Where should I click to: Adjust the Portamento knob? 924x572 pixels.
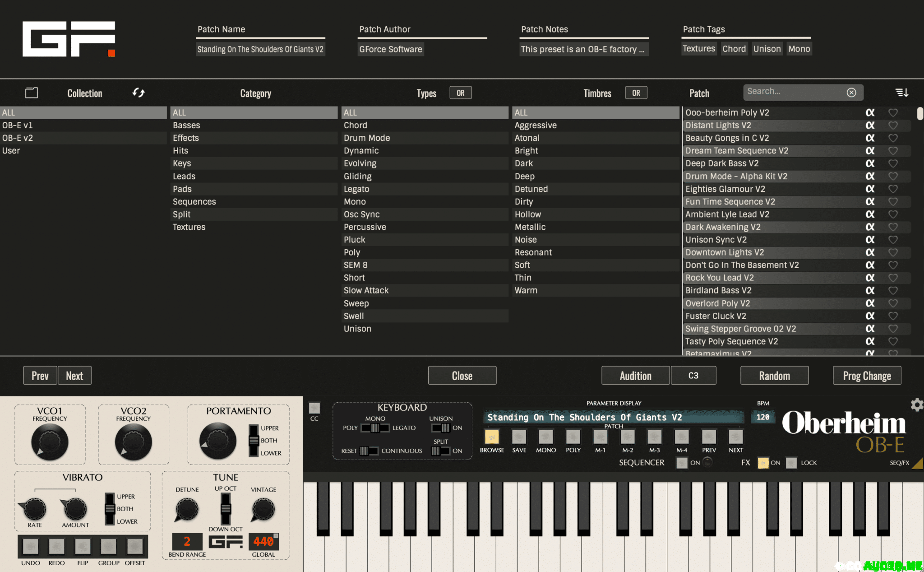pyautogui.click(x=217, y=441)
